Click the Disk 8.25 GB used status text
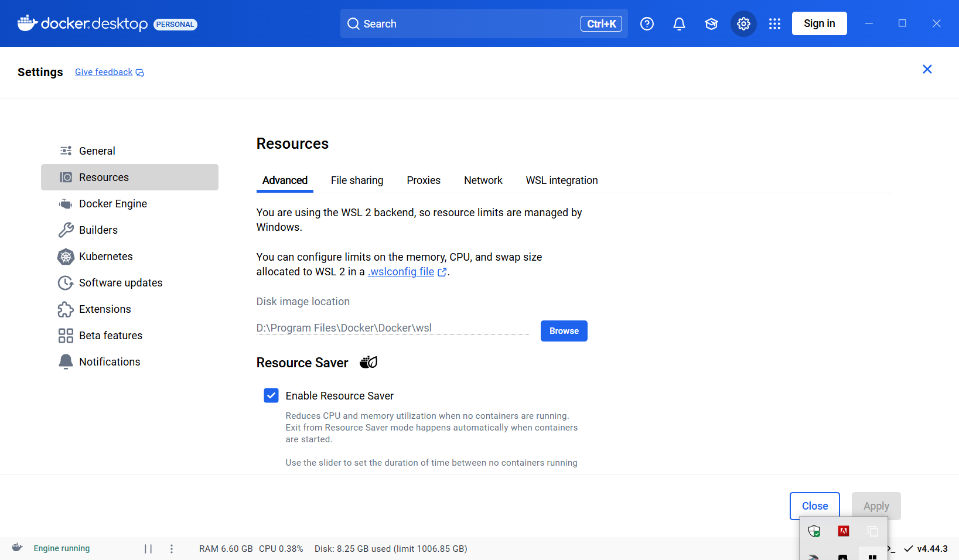This screenshot has height=560, width=959. (391, 549)
